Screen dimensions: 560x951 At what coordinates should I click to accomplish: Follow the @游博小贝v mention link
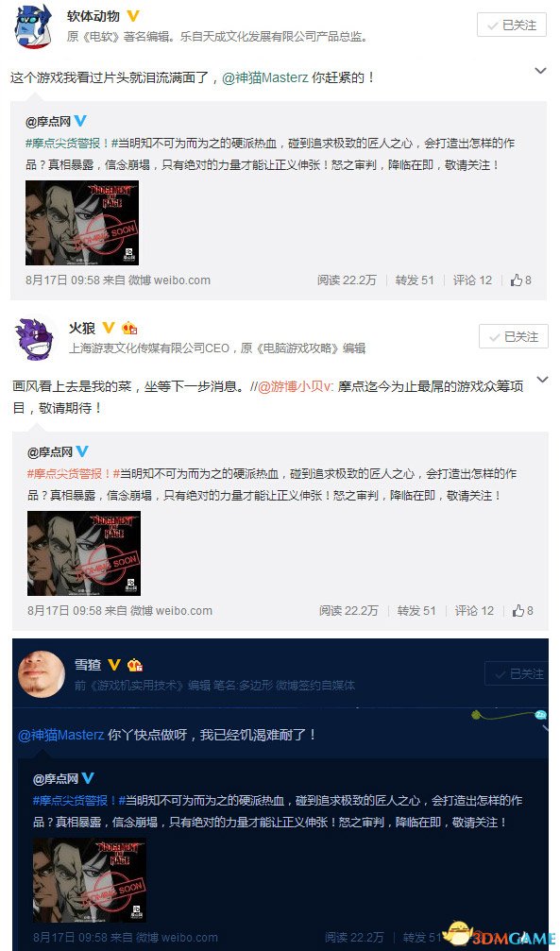click(296, 386)
